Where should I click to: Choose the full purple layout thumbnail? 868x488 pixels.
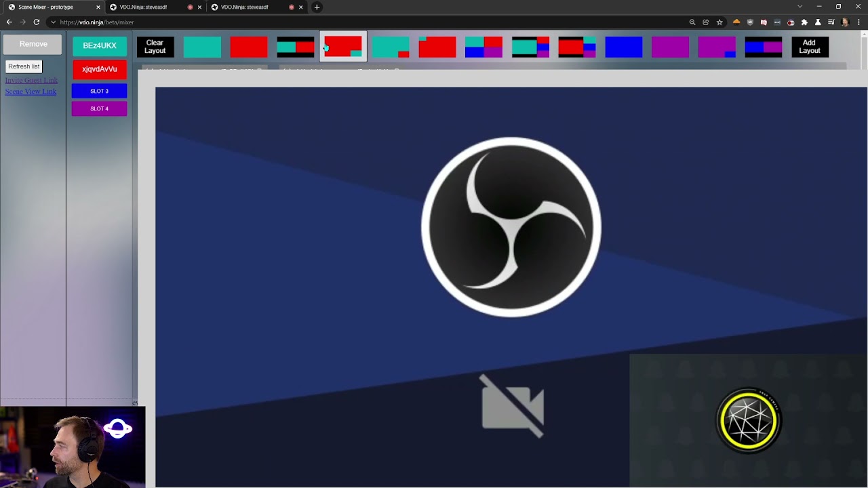click(671, 47)
